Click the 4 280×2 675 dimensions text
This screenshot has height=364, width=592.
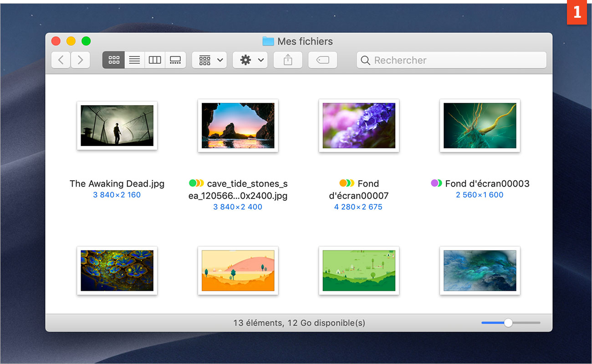click(x=358, y=207)
